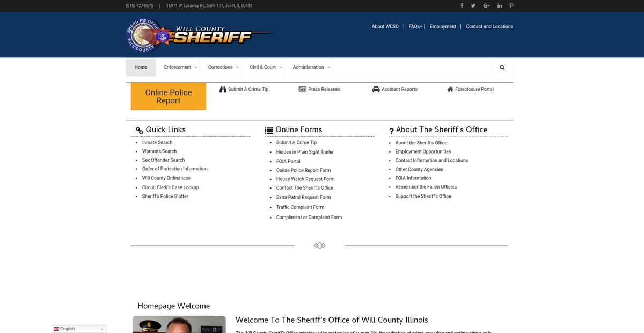
Task: Open the Employment header link
Action: [x=443, y=26]
